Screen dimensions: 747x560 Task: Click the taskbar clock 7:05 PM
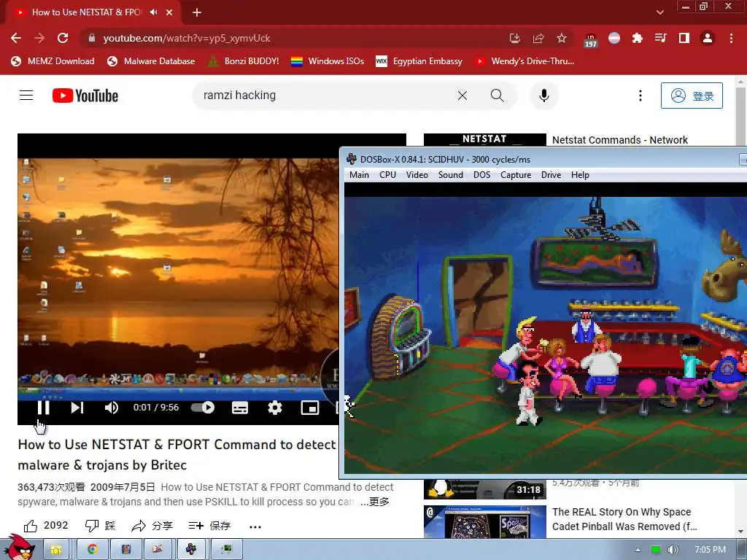pos(710,550)
